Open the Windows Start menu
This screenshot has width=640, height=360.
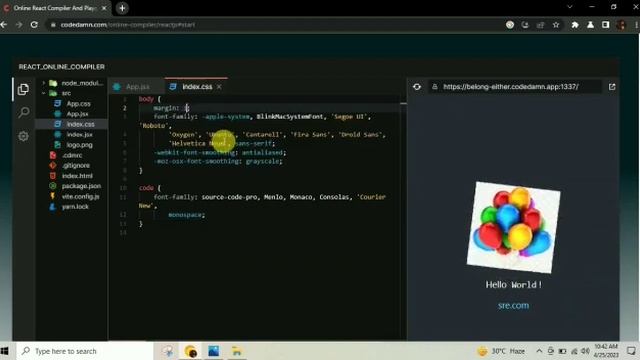click(x=4, y=351)
